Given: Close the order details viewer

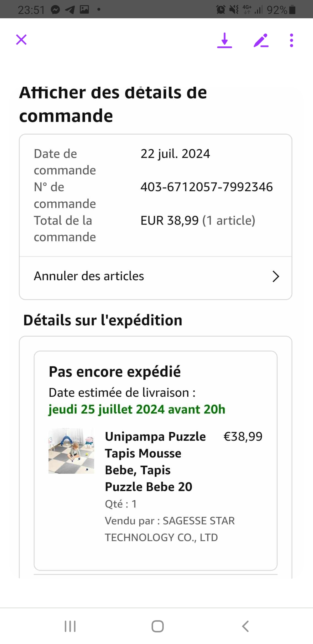Looking at the screenshot, I should 21,40.
